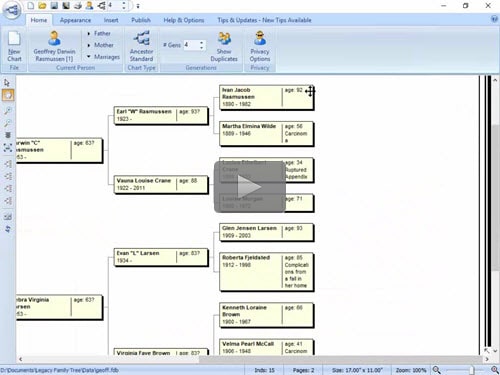Click the blue swap arrows sidebar icon
Screen dimensions: 500x375
coord(8,229)
